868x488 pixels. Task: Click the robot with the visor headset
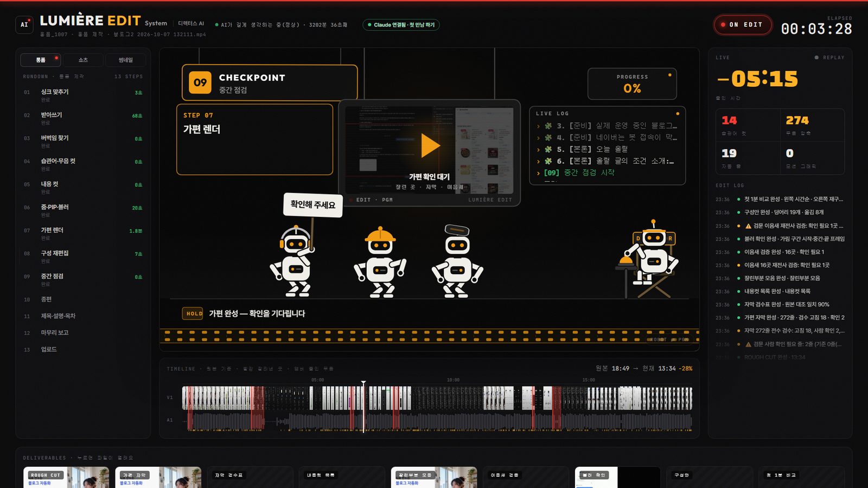pos(457,261)
